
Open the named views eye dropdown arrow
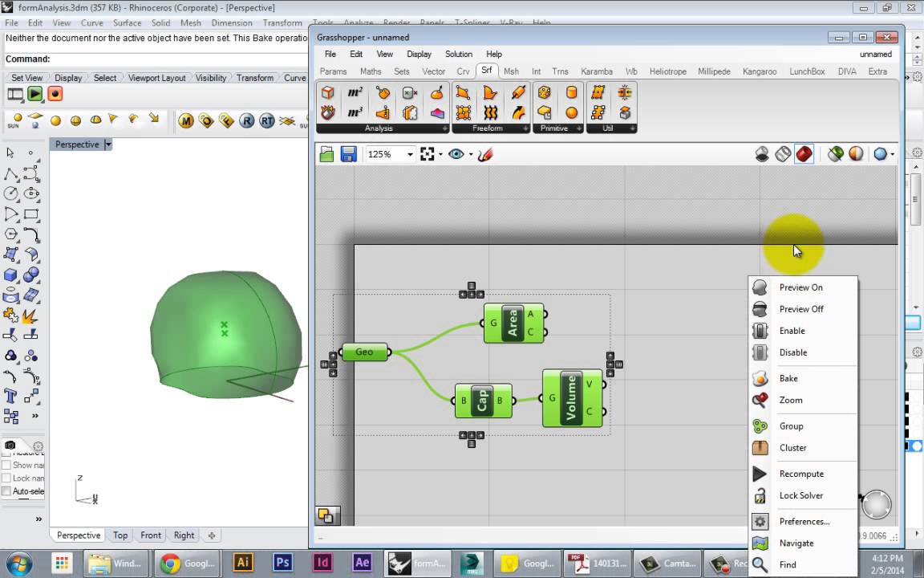[x=470, y=154]
